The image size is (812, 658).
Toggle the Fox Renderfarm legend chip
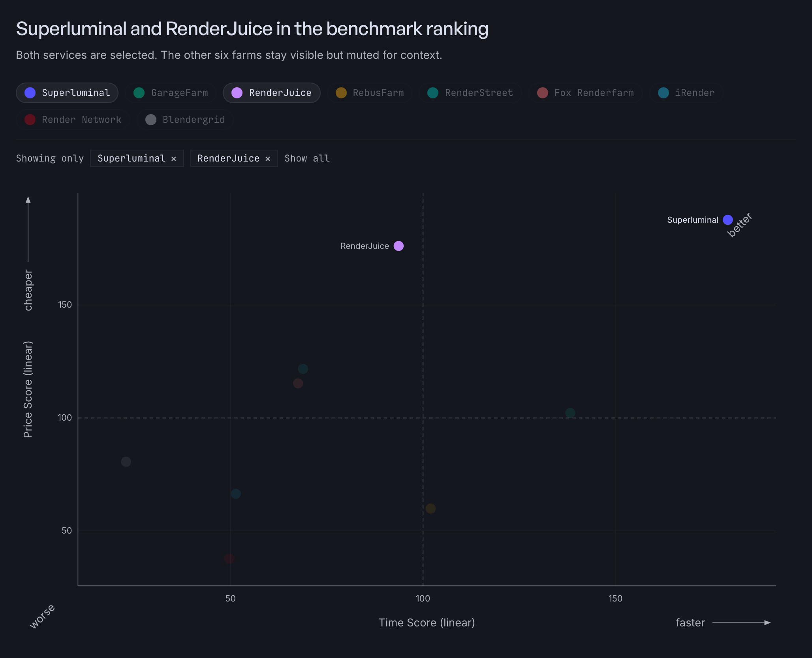[x=586, y=93]
